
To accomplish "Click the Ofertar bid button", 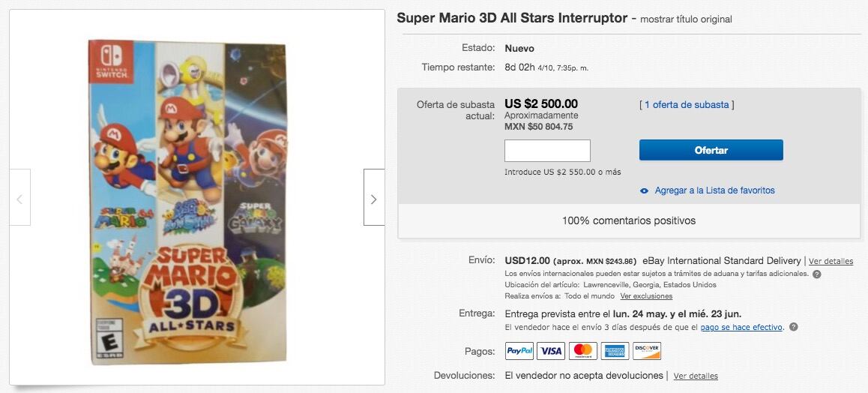I will tap(711, 150).
